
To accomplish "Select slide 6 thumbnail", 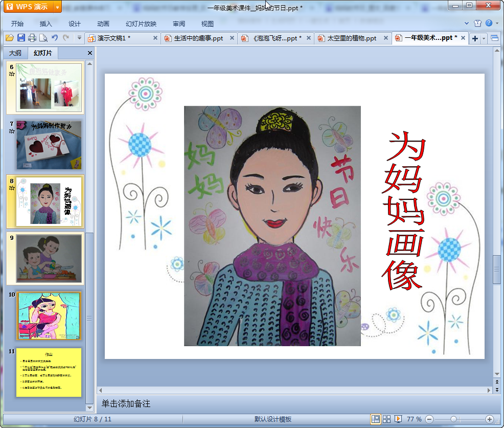I will coord(49,87).
